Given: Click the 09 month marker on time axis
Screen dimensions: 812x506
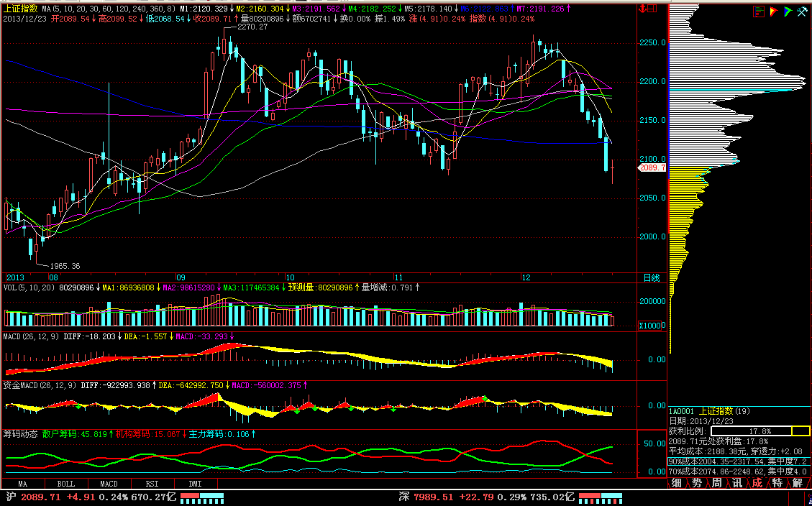Looking at the screenshot, I should click(x=181, y=278).
